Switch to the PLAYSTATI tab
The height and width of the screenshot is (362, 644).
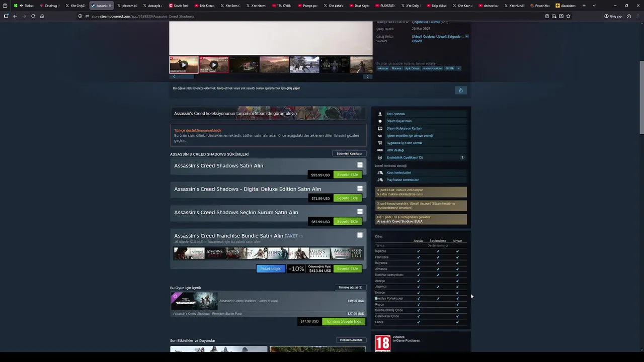(386, 6)
